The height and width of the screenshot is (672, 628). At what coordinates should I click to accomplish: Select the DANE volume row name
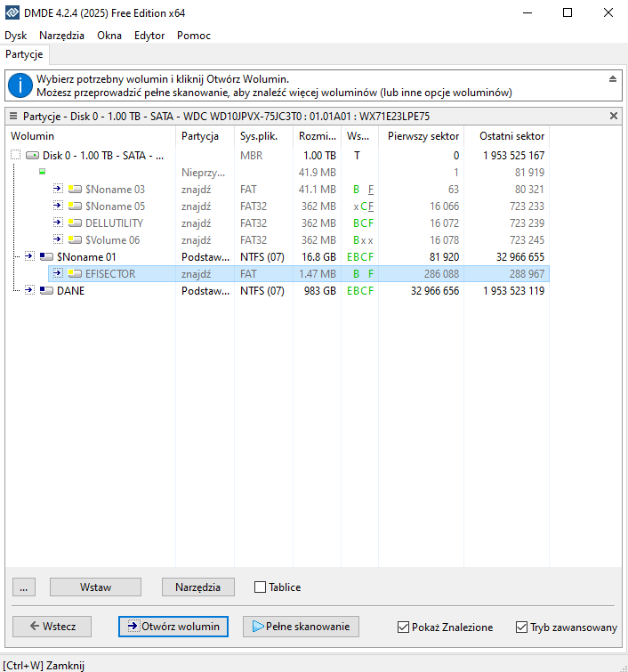70,290
